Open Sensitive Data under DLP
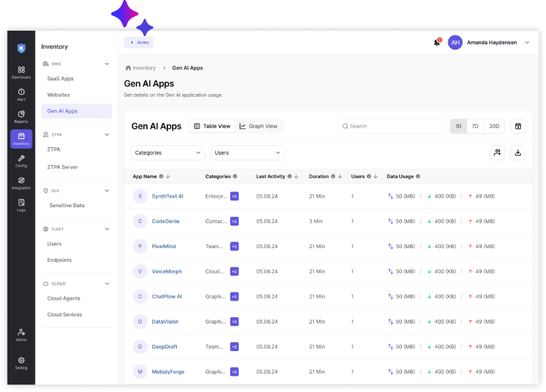Viewport: 546px width, 392px height. tap(67, 205)
